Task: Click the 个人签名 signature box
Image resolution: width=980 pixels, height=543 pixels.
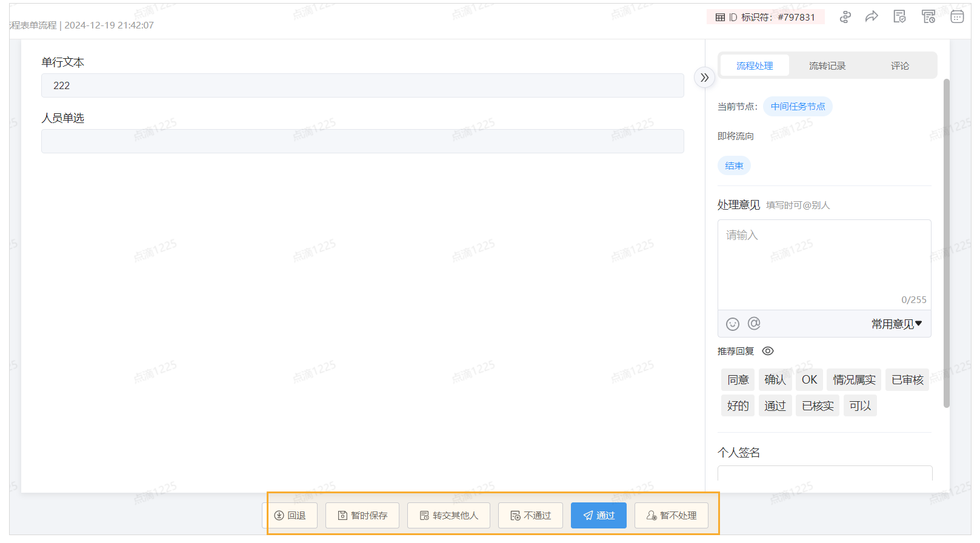Action: click(x=825, y=473)
